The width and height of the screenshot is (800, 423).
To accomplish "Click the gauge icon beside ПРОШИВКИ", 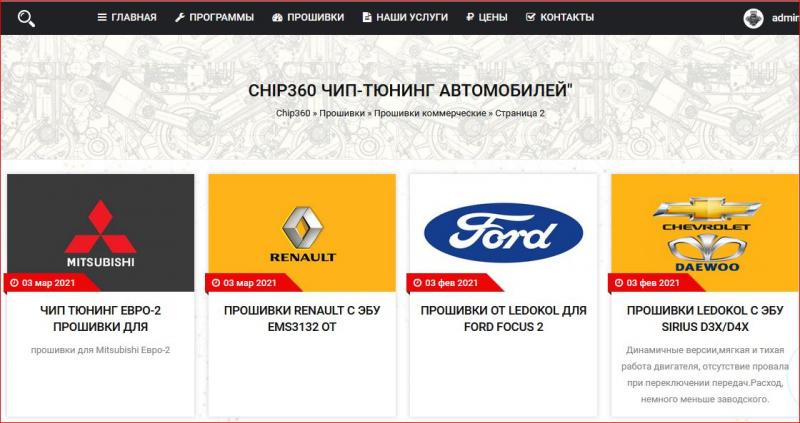I will click(x=277, y=17).
